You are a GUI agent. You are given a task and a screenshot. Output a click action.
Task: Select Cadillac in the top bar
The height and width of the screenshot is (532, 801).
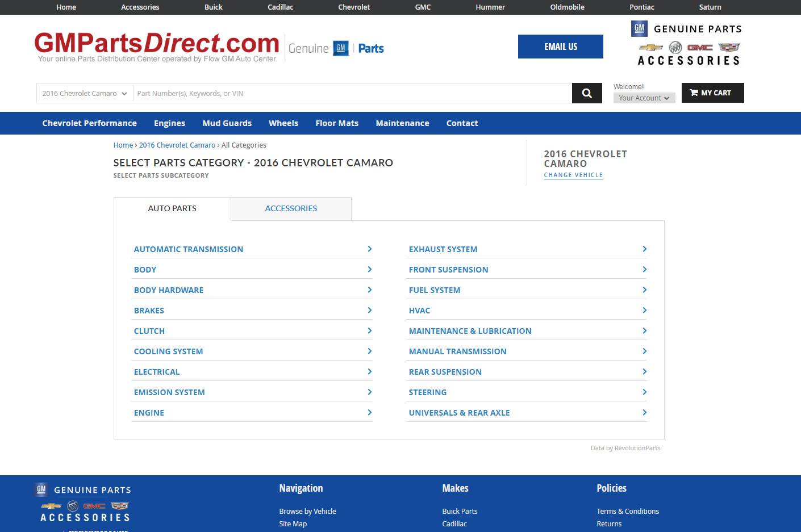point(281,7)
